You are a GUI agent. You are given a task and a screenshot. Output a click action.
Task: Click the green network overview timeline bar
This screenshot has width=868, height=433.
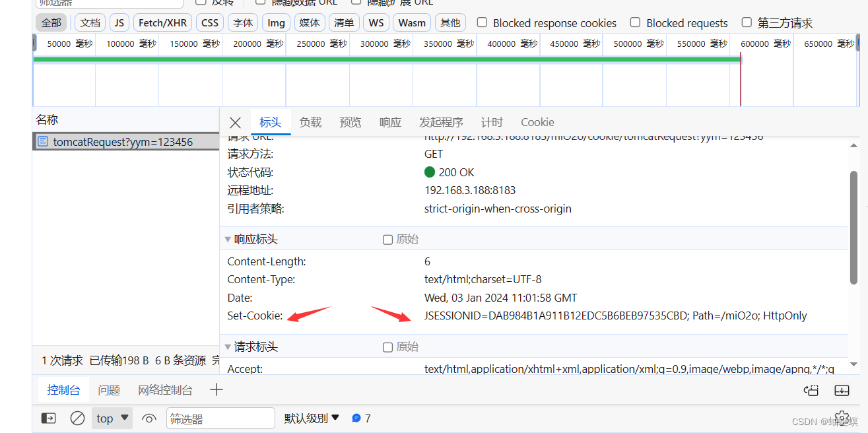[x=383, y=59]
